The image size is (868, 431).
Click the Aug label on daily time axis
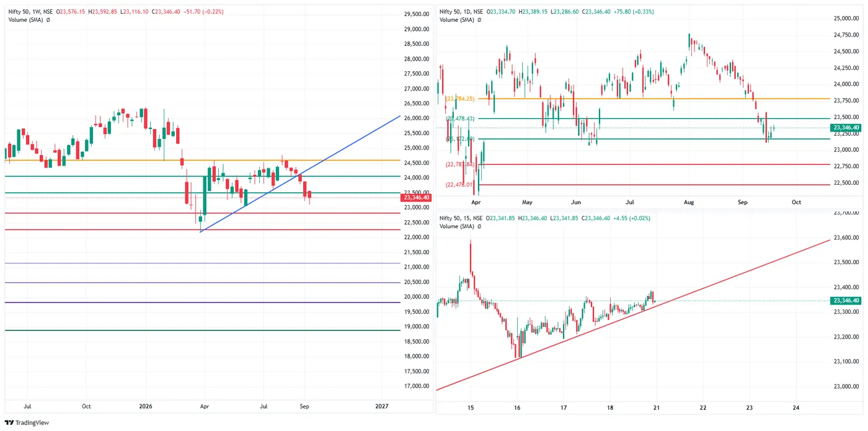click(x=689, y=202)
